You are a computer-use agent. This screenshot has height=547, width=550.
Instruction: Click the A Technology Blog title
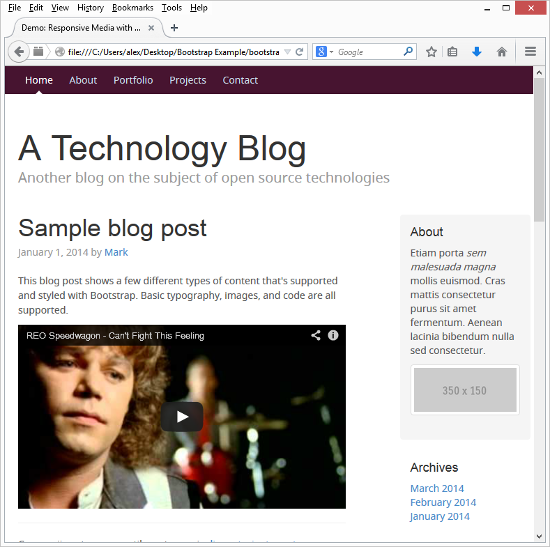[162, 149]
